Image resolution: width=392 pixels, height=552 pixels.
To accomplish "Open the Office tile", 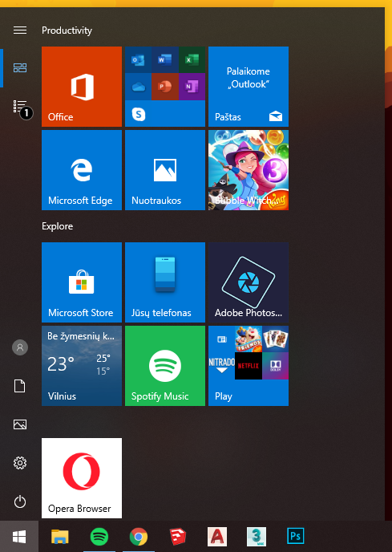I will click(x=82, y=87).
